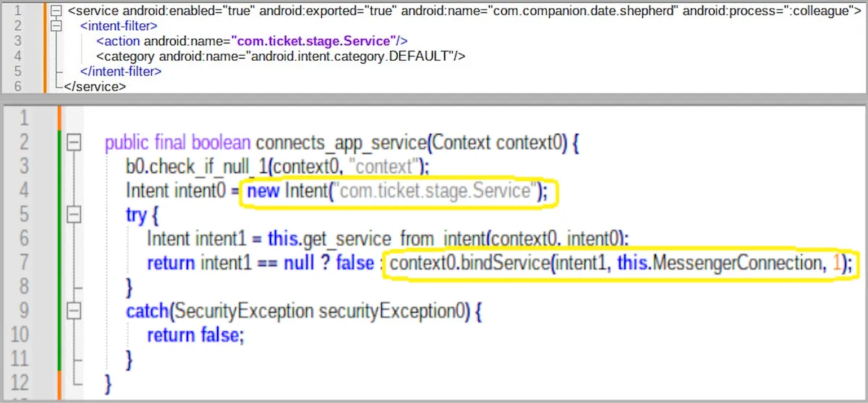Viewport: 868px width, 403px height.
Task: Click line number 12 in the gutter
Action: [x=21, y=381]
